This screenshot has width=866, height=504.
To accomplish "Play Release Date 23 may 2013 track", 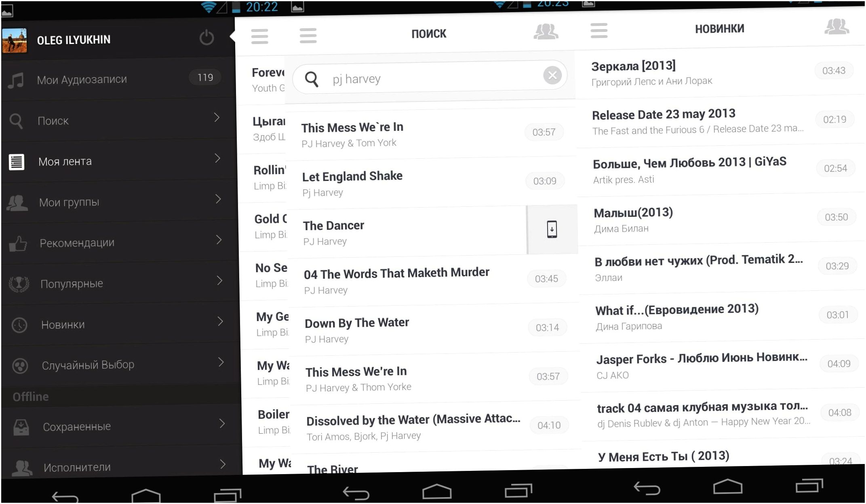I will tap(721, 121).
